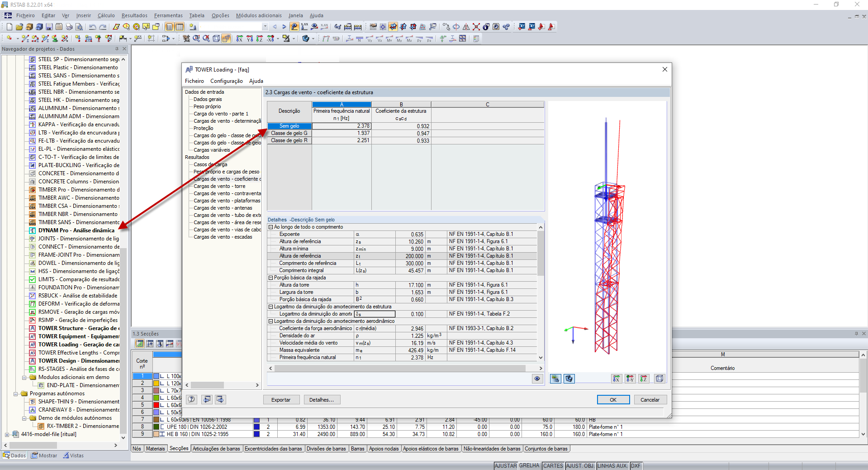
Task: Click the Save icon in main toolbar
Action: pyautogui.click(x=49, y=27)
